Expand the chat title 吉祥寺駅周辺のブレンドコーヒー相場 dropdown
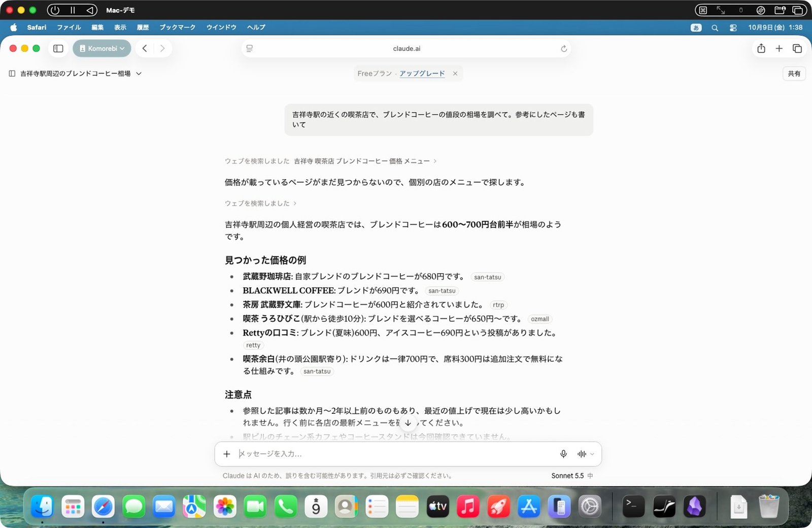The height and width of the screenshot is (528, 812). [81, 74]
